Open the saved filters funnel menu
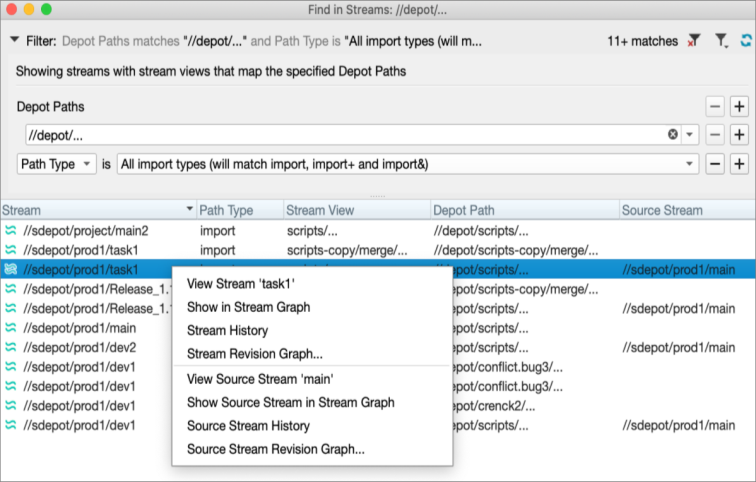Viewport: 756px width, 482px height. [720, 41]
